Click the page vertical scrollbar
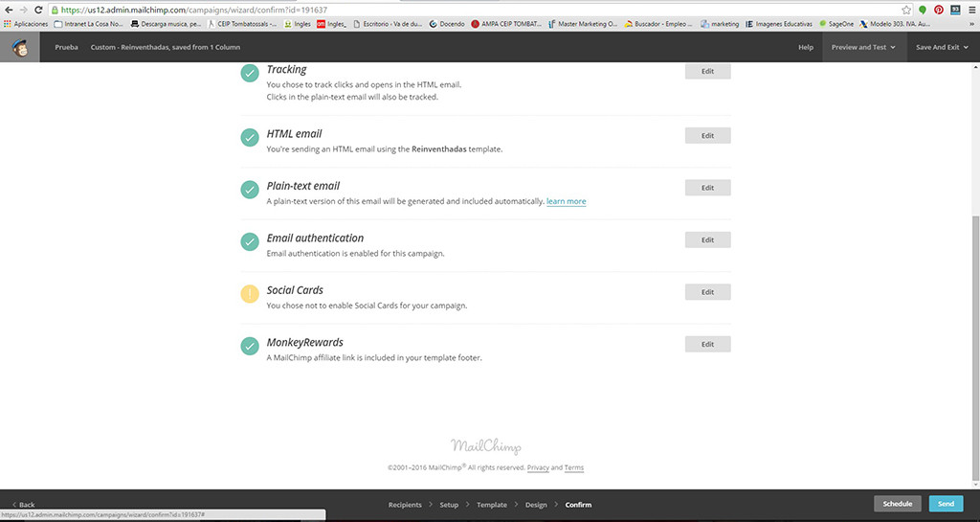 point(975,351)
